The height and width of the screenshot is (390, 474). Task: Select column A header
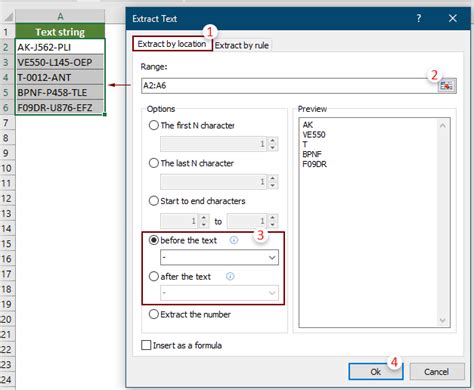(60, 16)
